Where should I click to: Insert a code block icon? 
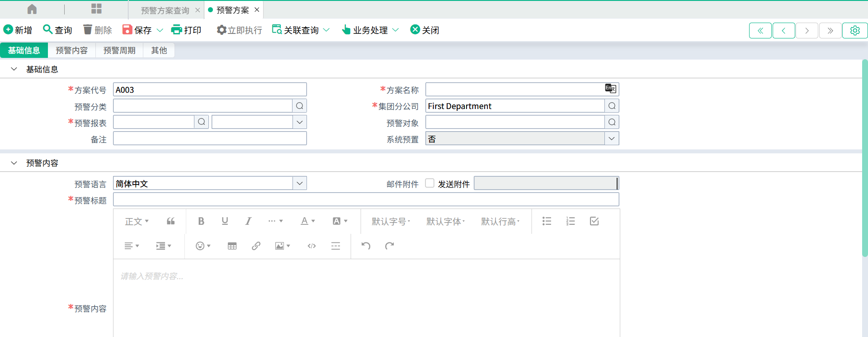click(x=311, y=246)
